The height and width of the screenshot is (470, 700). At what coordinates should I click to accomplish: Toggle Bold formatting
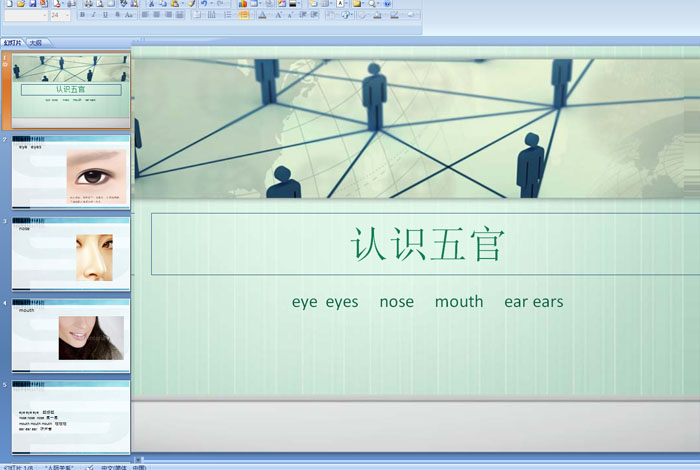point(83,15)
